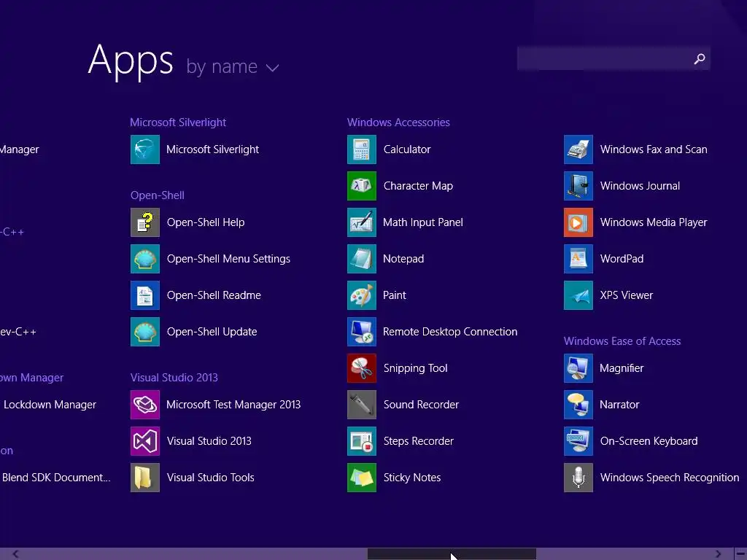Click the horizontal scrollbar thumb
Image resolution: width=747 pixels, height=560 pixels.
point(452,554)
